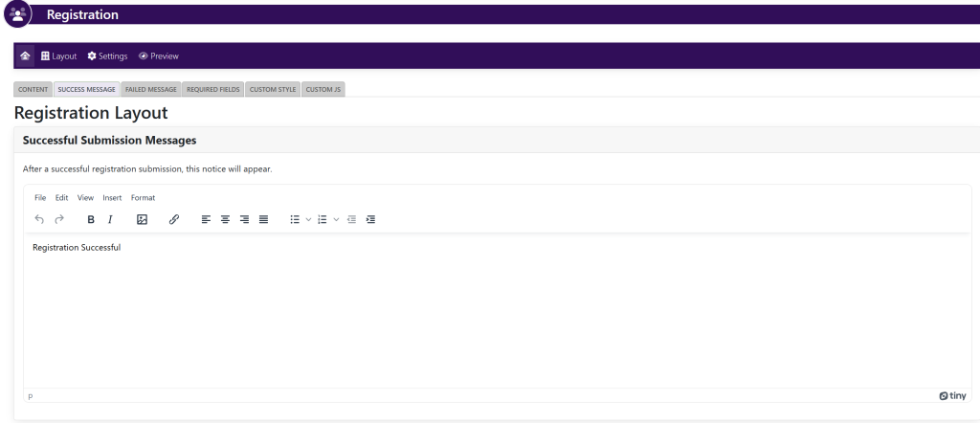Expand the numbered list style dropdown

(336, 219)
